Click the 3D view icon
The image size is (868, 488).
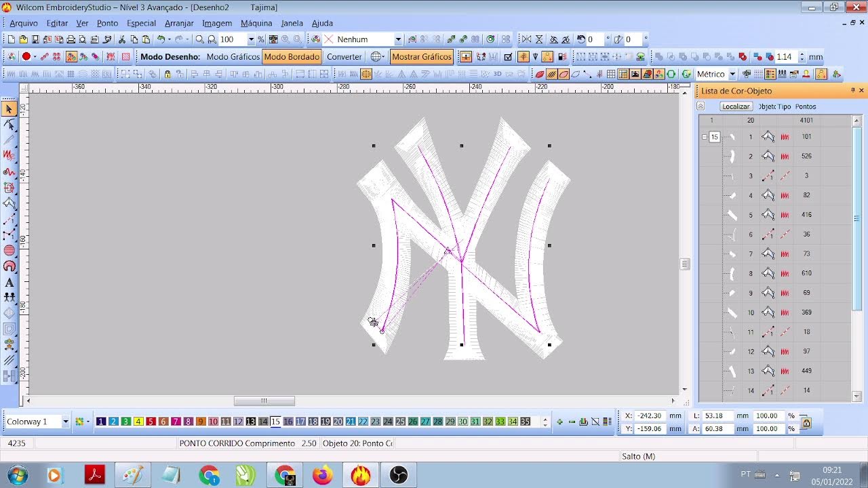[497, 74]
